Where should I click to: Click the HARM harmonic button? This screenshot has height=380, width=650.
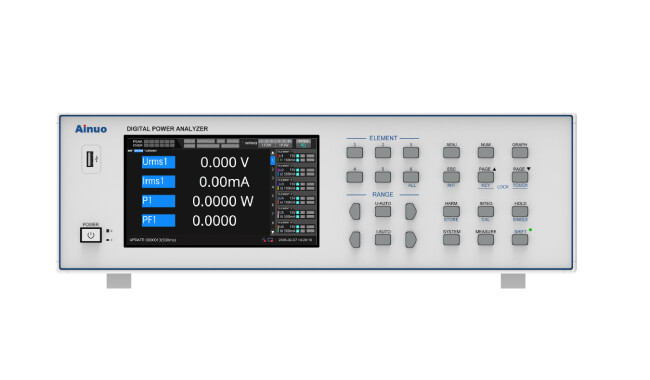coord(451,211)
